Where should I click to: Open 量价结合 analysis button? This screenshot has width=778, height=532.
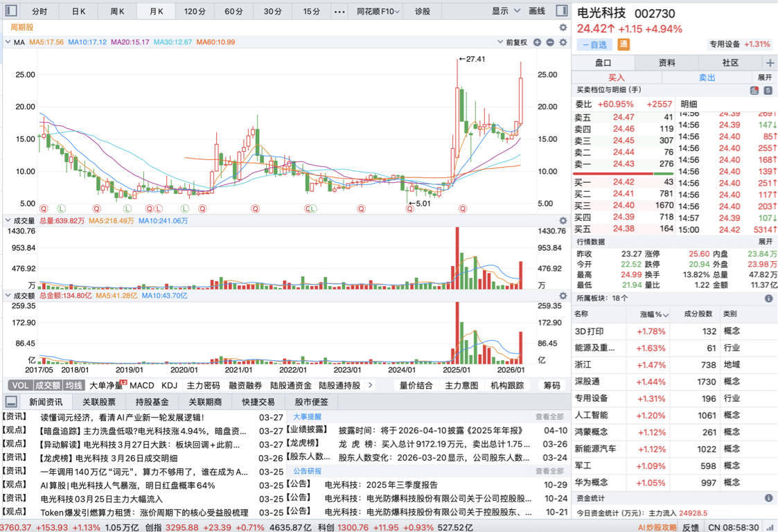click(x=416, y=385)
